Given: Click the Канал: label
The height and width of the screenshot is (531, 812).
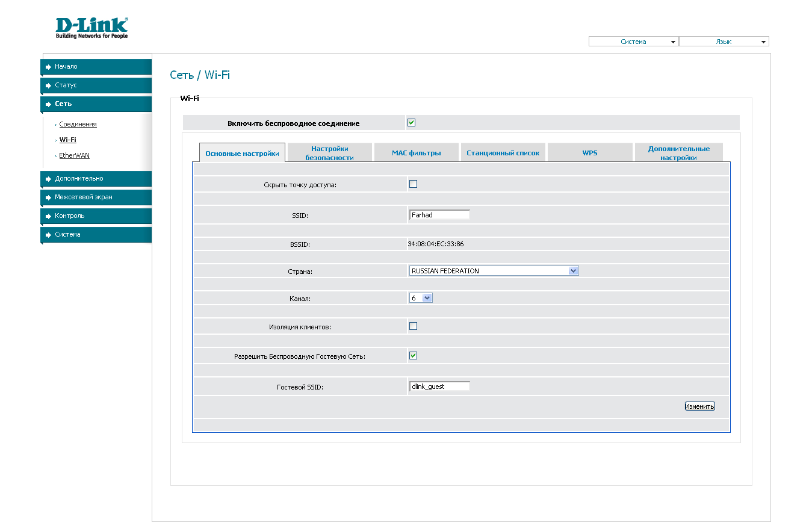Looking at the screenshot, I should tap(300, 299).
